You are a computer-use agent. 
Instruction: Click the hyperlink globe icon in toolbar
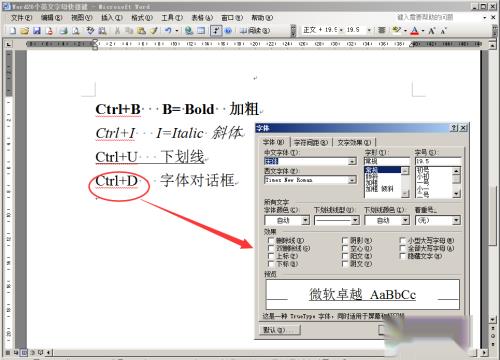click(189, 31)
